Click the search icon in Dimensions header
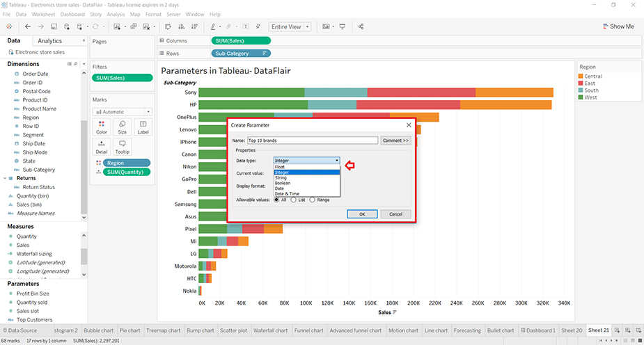 (x=76, y=64)
